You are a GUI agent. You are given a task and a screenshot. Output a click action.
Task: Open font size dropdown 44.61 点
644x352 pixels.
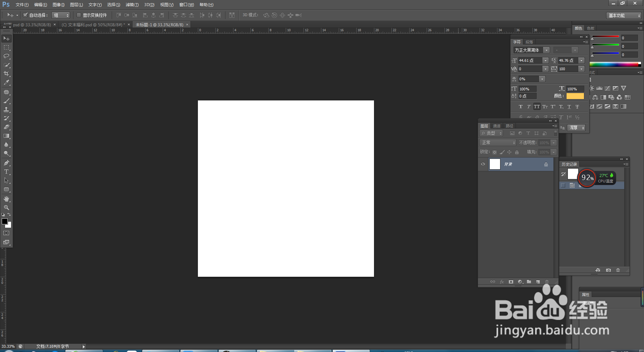point(546,60)
